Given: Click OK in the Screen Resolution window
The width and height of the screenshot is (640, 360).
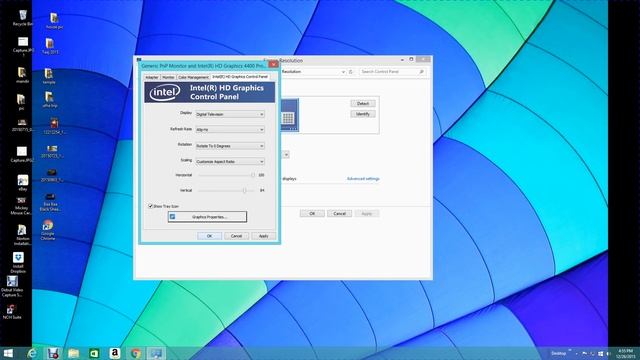Looking at the screenshot, I should 312,213.
